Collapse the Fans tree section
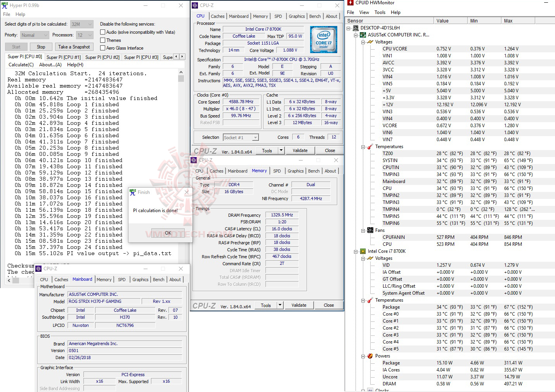555x392 pixels. pos(363,231)
